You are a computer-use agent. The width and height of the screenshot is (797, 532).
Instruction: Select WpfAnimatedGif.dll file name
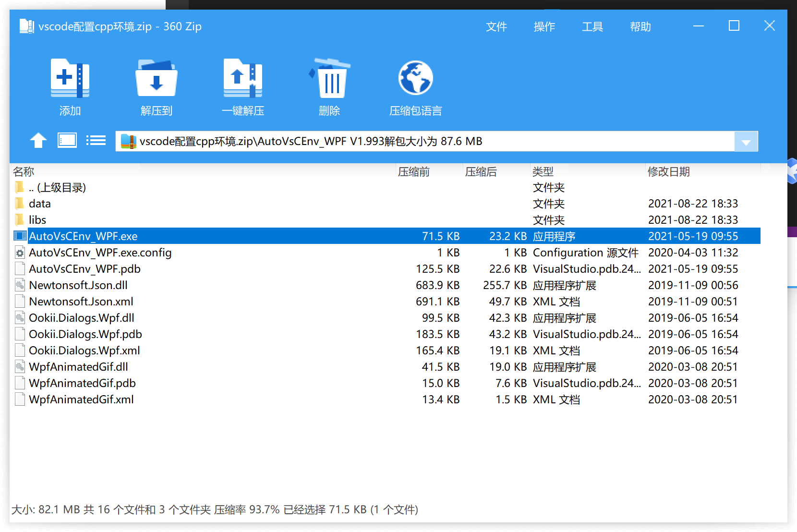78,367
